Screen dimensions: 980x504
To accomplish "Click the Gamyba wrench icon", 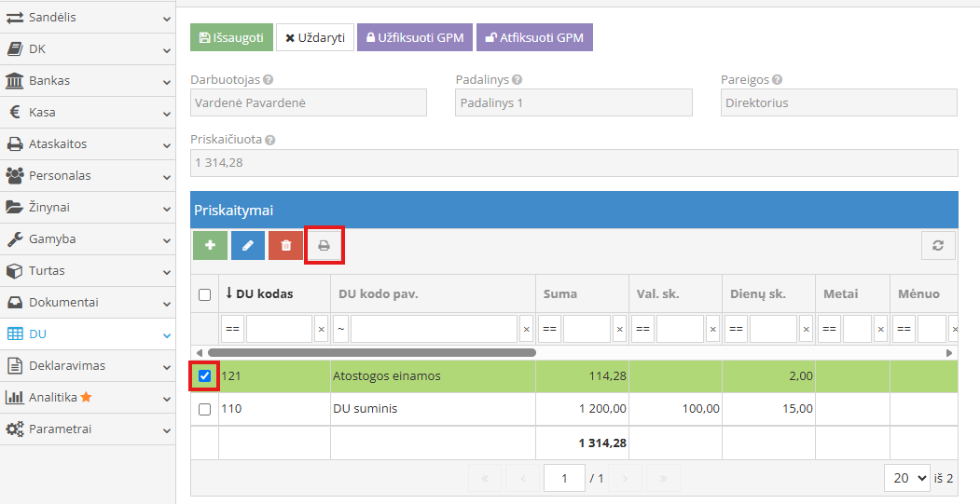I will coord(14,239).
